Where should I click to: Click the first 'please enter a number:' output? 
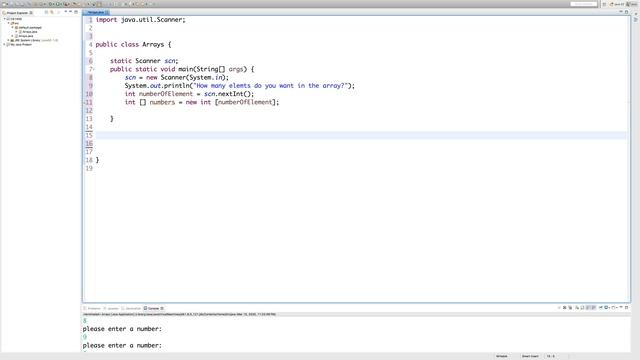(122, 329)
